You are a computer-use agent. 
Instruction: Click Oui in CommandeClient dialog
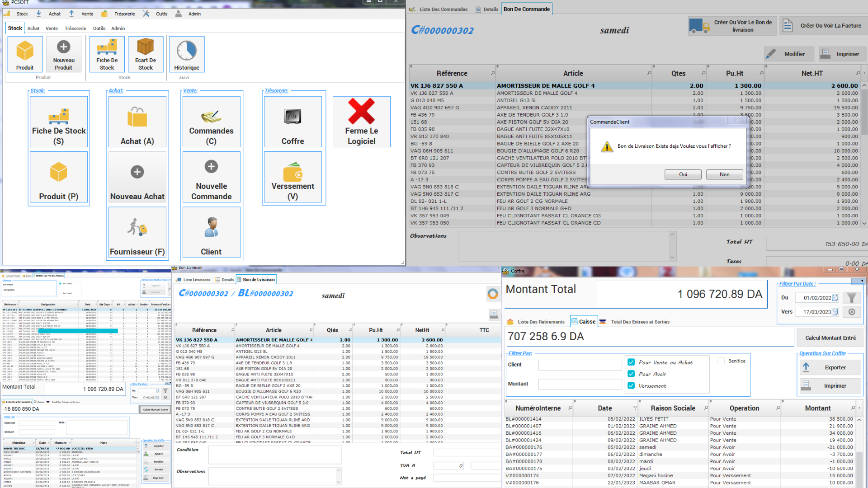(x=683, y=174)
